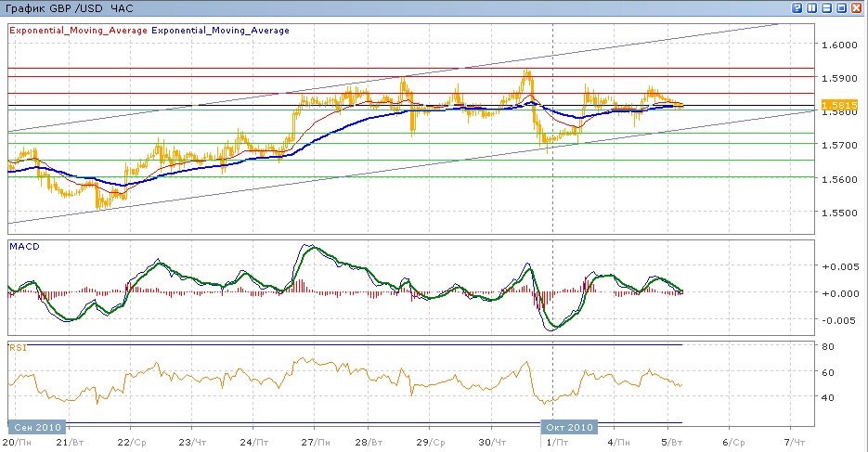
Task: Click the red Exponential_Moving_Average legend label
Action: coord(78,31)
